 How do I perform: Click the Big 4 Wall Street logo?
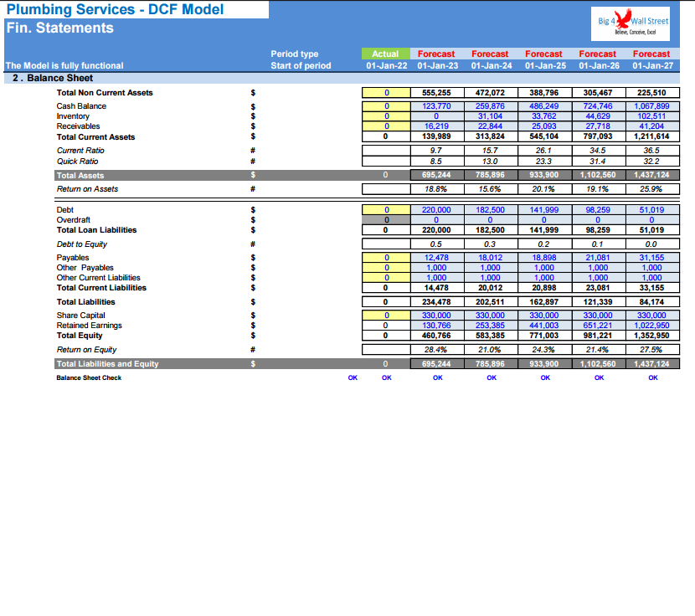click(631, 24)
